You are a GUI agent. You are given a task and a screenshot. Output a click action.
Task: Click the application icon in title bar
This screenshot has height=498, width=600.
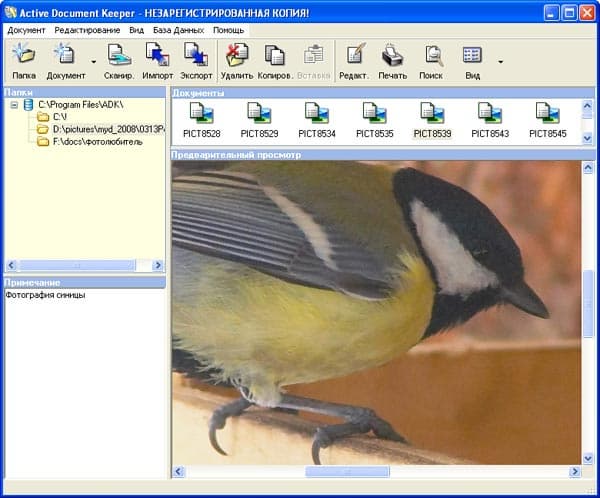pos(10,13)
